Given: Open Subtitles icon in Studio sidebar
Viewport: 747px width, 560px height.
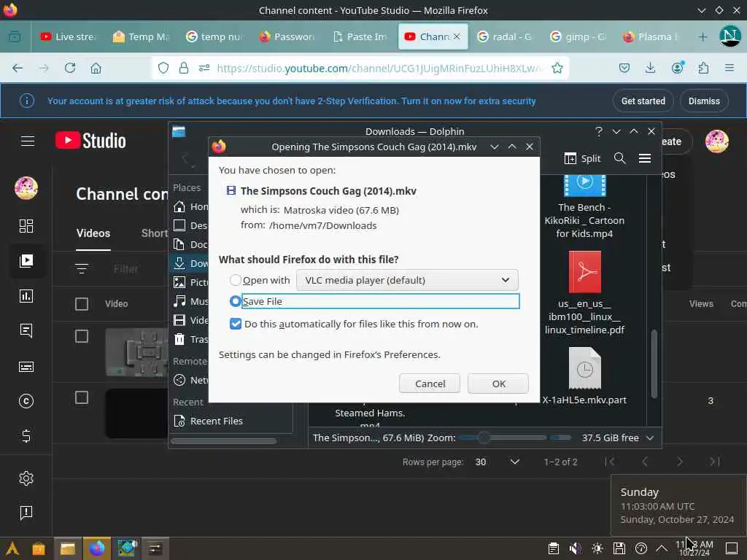Looking at the screenshot, I should [26, 367].
